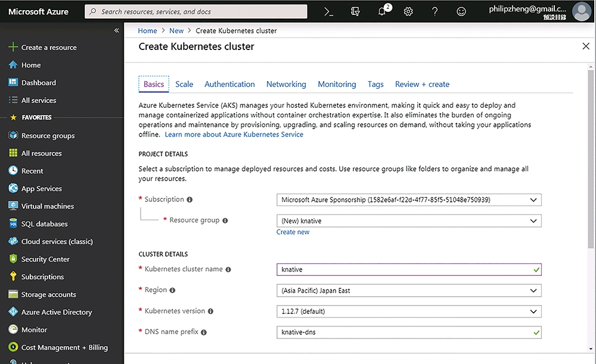Send feedback via the smiley icon
This screenshot has height=364, width=596.
(x=461, y=12)
